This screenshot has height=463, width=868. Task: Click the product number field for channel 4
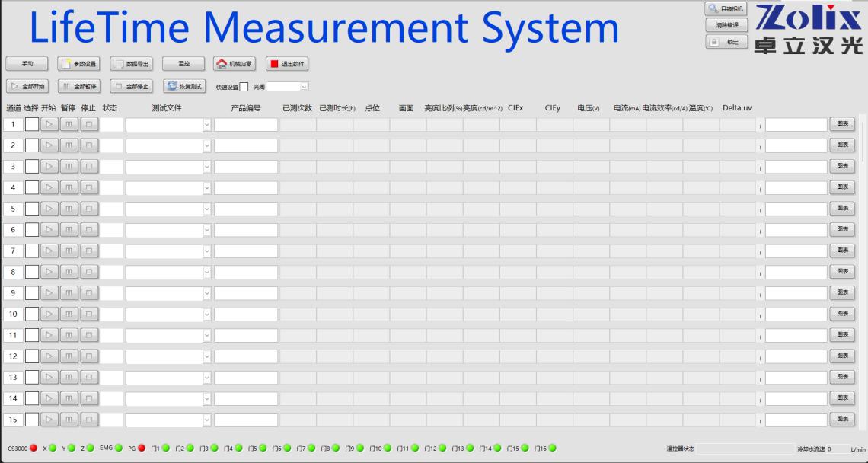point(246,187)
